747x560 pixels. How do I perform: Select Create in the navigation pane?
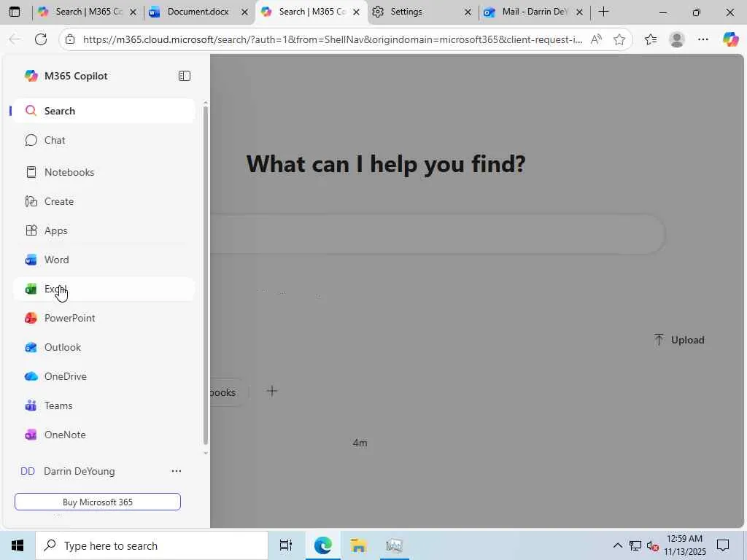click(x=104, y=201)
